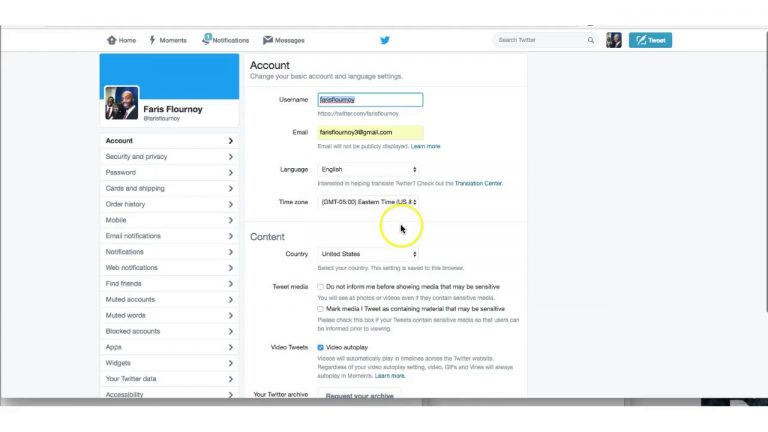
Task: Click the chevron beside Your Twitter data
Action: [230, 379]
